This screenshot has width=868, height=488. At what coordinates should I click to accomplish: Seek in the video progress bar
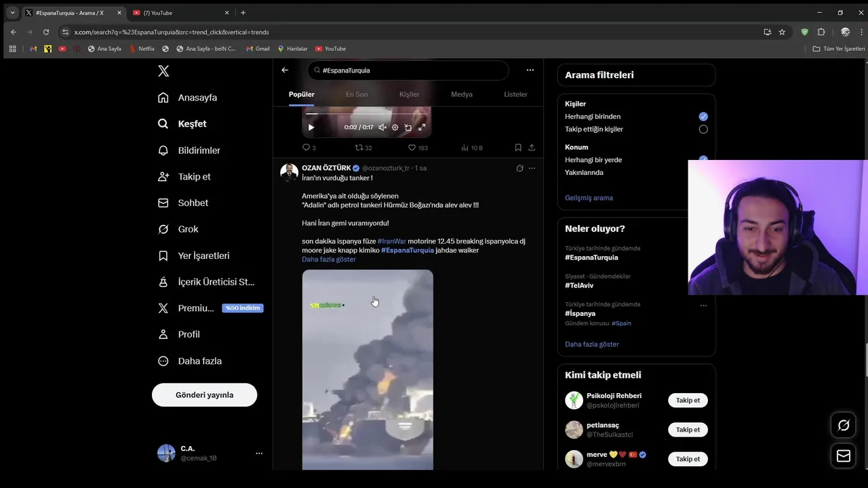[366, 114]
